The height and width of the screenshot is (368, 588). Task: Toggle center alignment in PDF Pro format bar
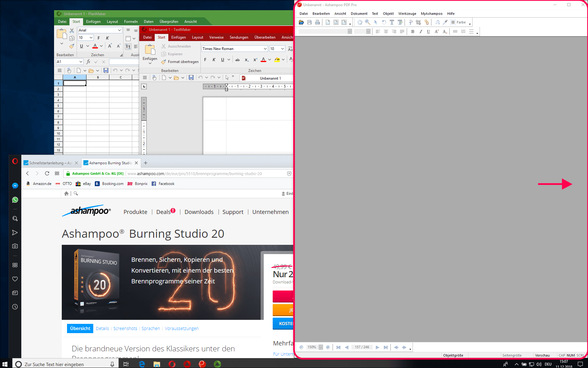(x=386, y=31)
